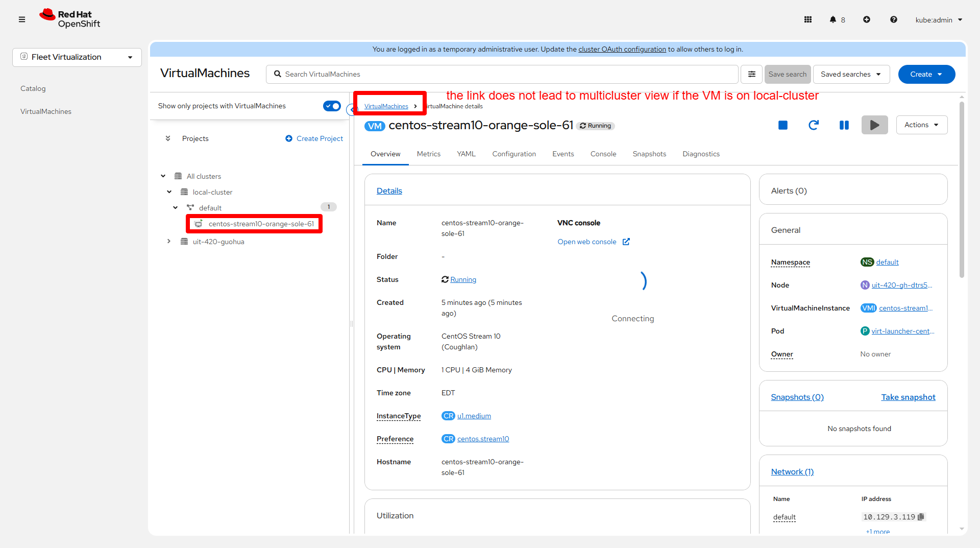Switch to Console tab

pos(603,154)
